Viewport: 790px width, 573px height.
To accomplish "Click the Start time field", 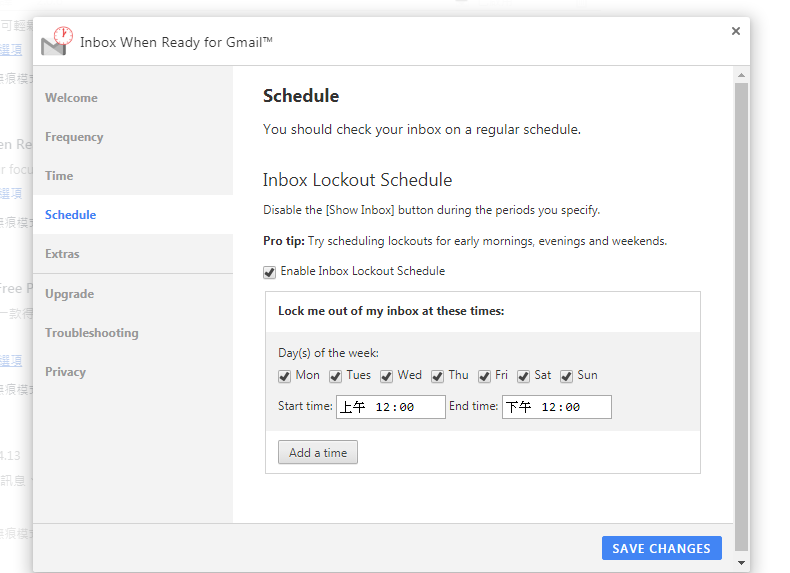I will tap(391, 407).
